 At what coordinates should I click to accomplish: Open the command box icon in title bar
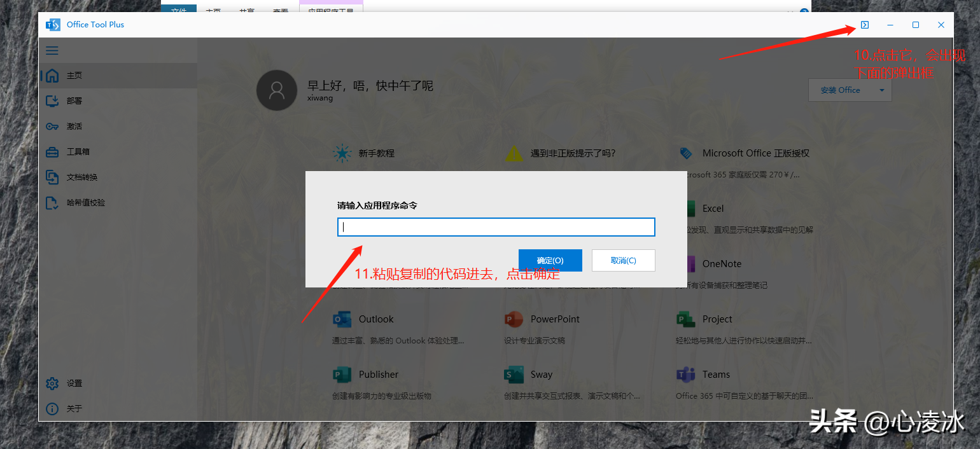pos(864,25)
